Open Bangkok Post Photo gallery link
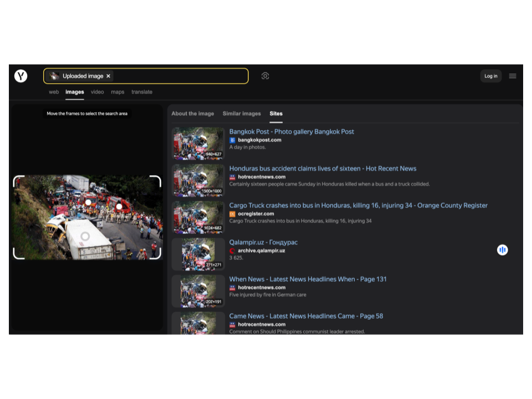The width and height of the screenshot is (532, 399). (291, 132)
